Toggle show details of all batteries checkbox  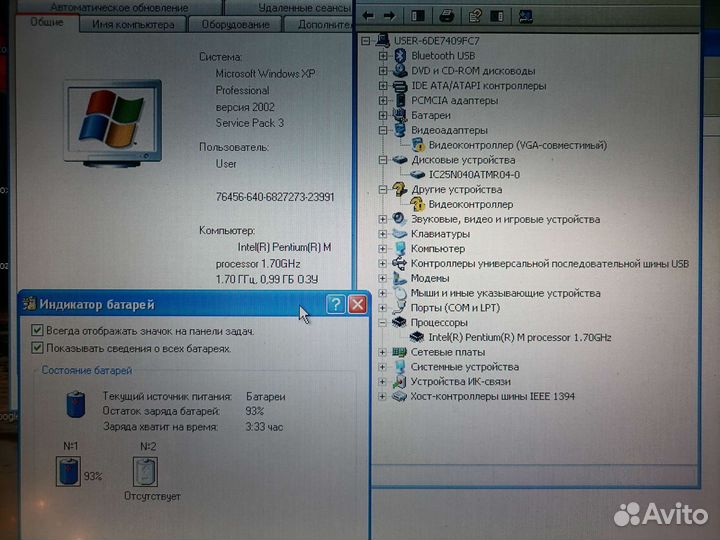pyautogui.click(x=37, y=348)
